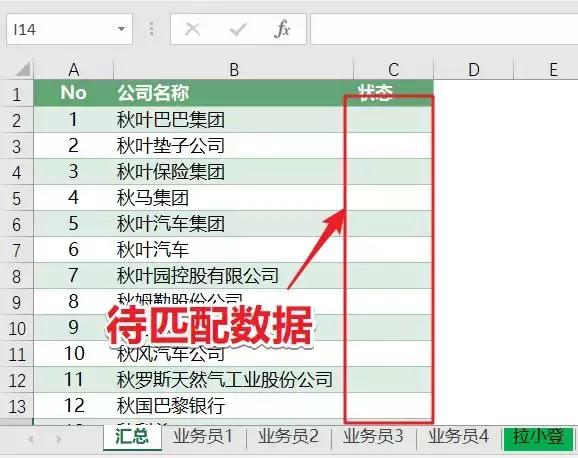Switch to the 业务员4 sheet tab
The height and width of the screenshot is (458, 578).
click(458, 437)
